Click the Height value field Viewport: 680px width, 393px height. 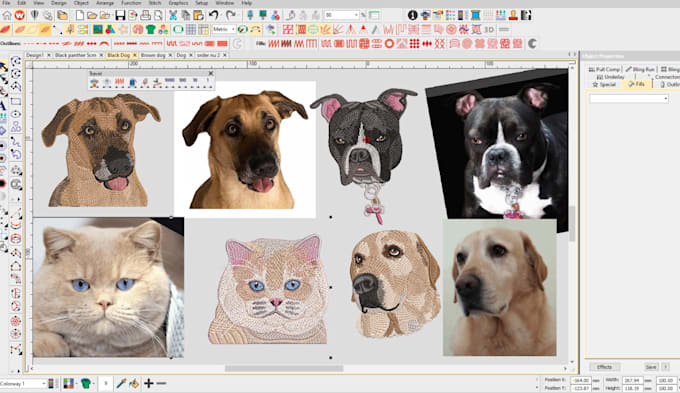tap(632, 388)
